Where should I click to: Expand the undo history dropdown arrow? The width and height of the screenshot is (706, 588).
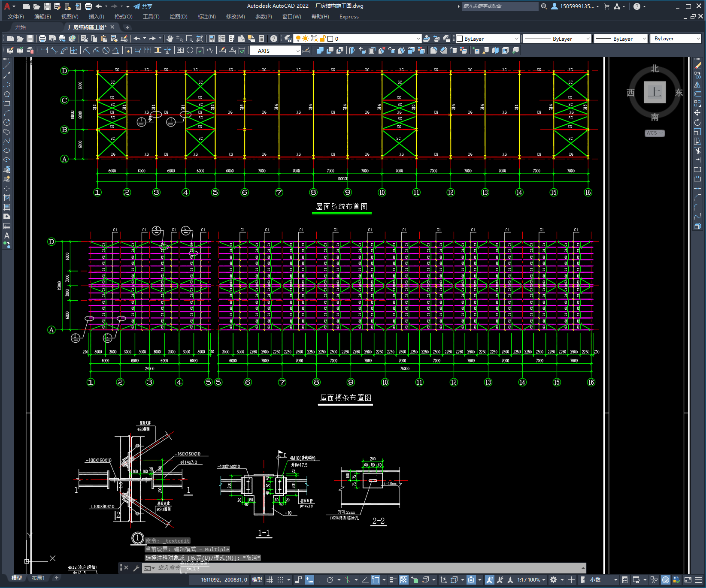145,39
